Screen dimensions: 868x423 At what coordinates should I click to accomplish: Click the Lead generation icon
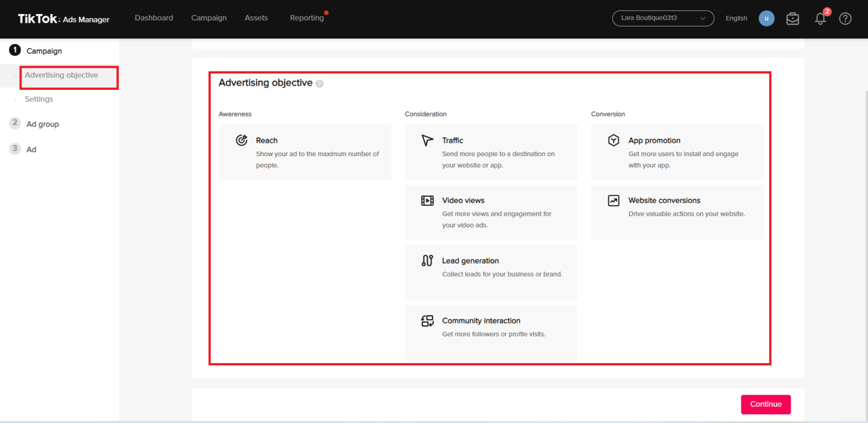(427, 261)
